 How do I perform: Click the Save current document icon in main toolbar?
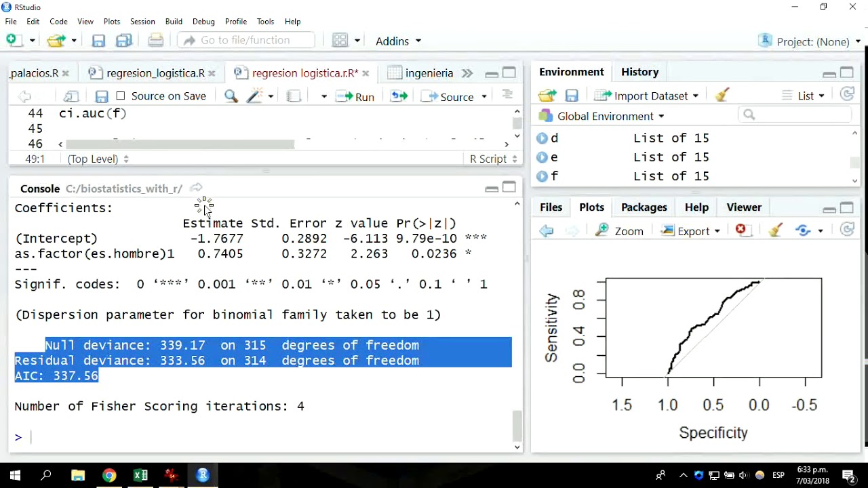(x=98, y=41)
